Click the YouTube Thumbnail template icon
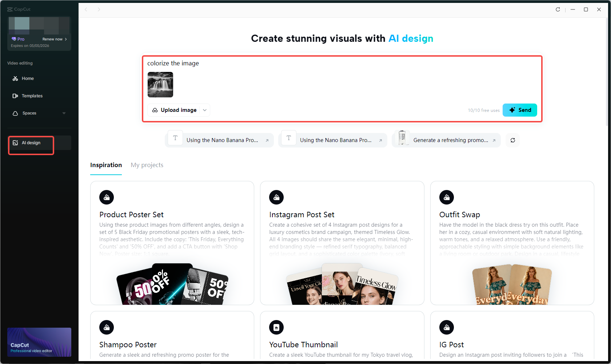This screenshot has width=611, height=364. (276, 327)
